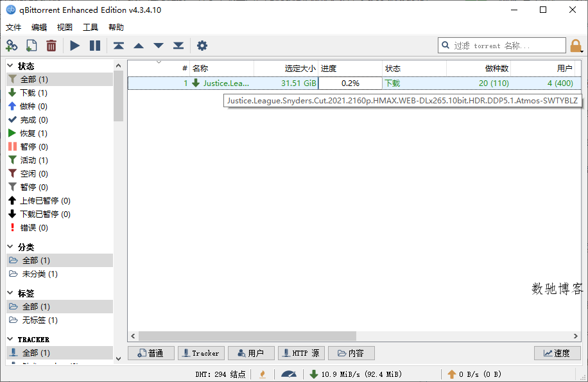
Task: Open the HTTP 源 tab
Action: click(302, 353)
